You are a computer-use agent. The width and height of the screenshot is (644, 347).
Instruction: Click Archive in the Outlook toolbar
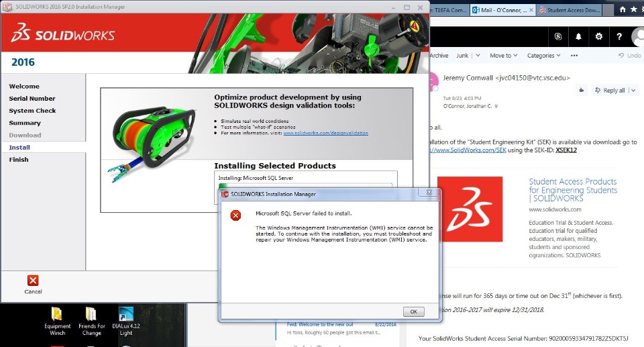[439, 56]
